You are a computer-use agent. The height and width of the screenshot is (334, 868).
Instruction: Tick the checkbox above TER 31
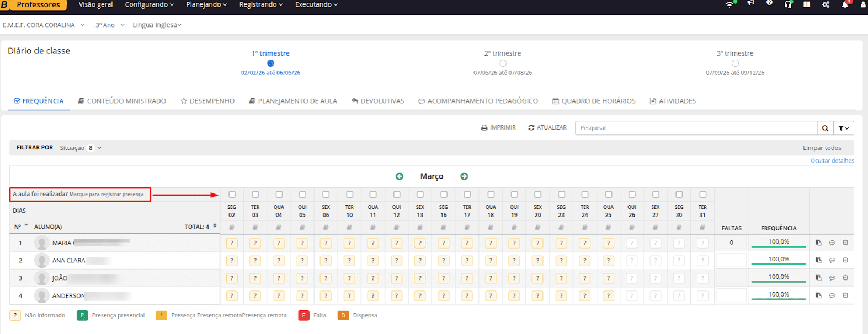[702, 195]
